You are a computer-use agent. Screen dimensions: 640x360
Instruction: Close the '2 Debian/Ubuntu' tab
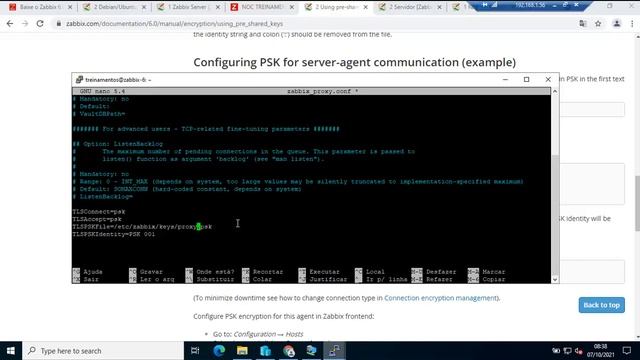pos(144,7)
